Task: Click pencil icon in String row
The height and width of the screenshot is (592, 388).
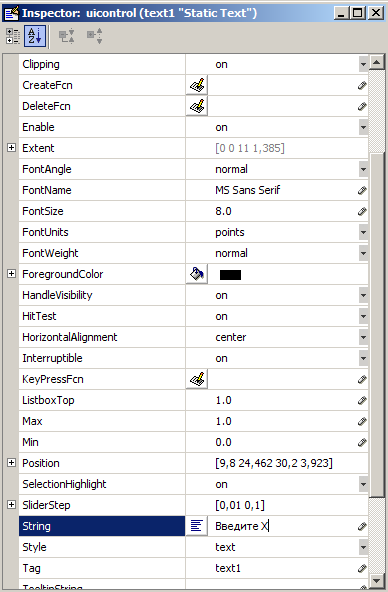Action: [362, 526]
